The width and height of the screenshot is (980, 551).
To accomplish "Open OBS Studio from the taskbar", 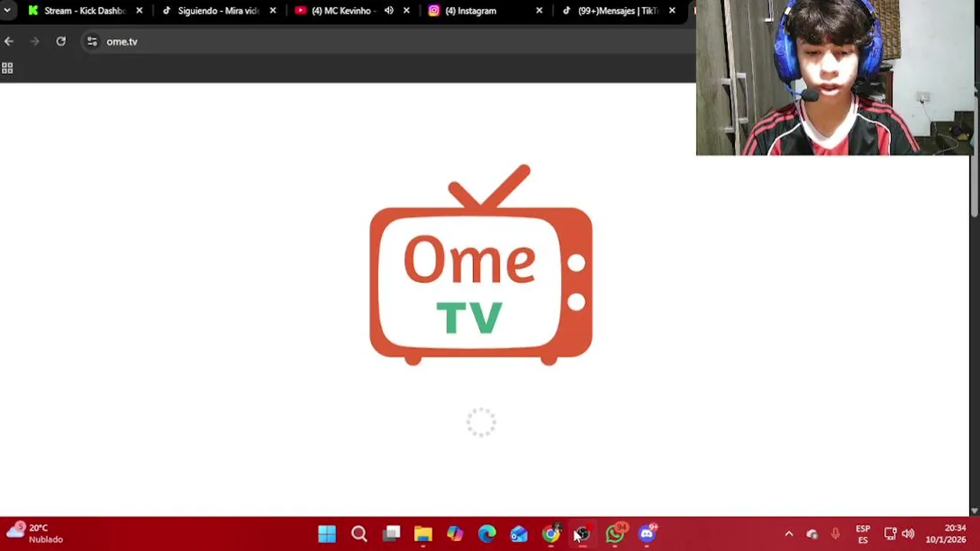I will (x=583, y=533).
